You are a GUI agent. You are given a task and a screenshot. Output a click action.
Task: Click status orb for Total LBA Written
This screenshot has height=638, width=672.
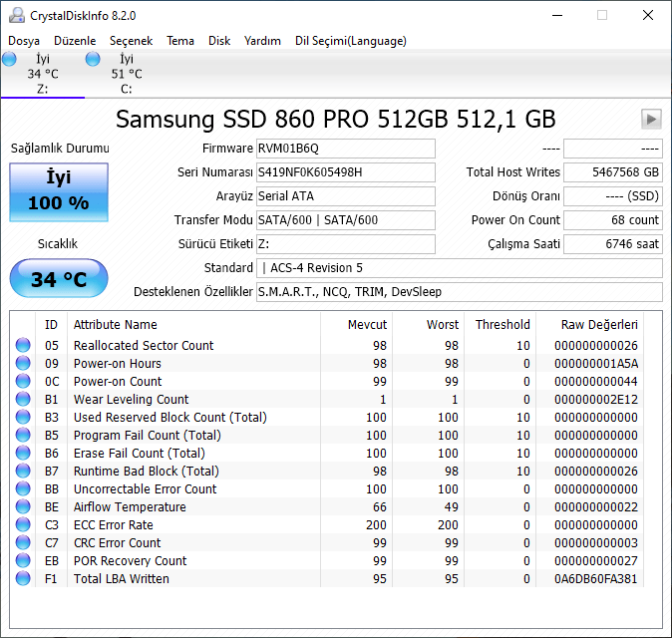coord(23,579)
